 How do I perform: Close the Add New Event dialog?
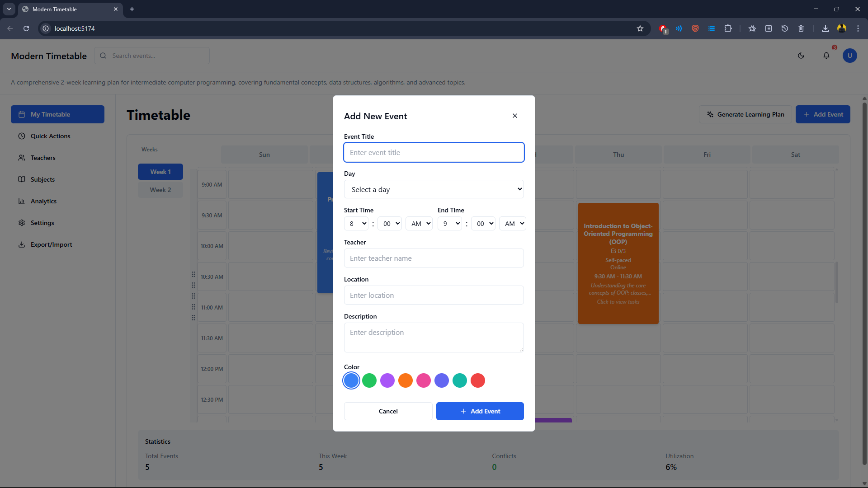514,116
